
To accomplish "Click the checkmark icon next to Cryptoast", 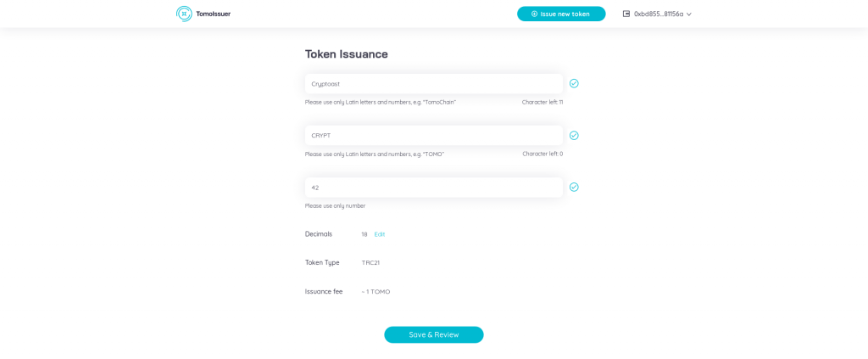I will click(x=574, y=83).
